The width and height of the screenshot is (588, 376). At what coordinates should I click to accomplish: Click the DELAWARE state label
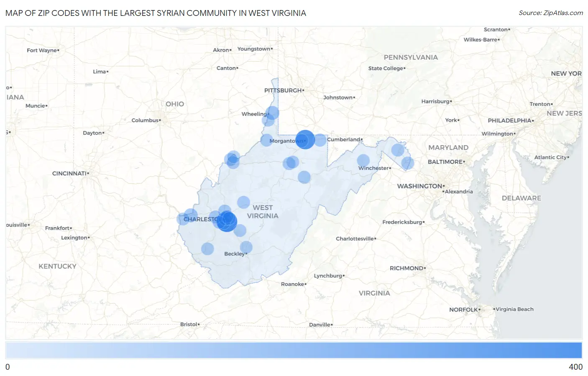pos(522,198)
